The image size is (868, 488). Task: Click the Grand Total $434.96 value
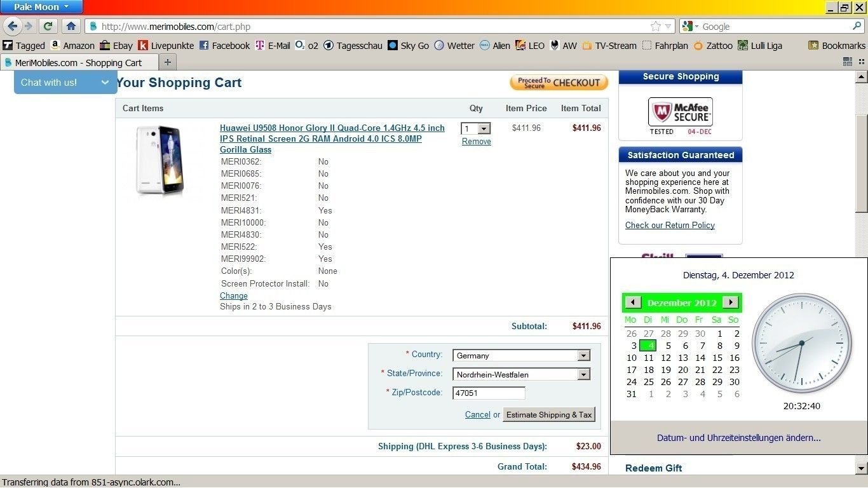[x=586, y=466]
